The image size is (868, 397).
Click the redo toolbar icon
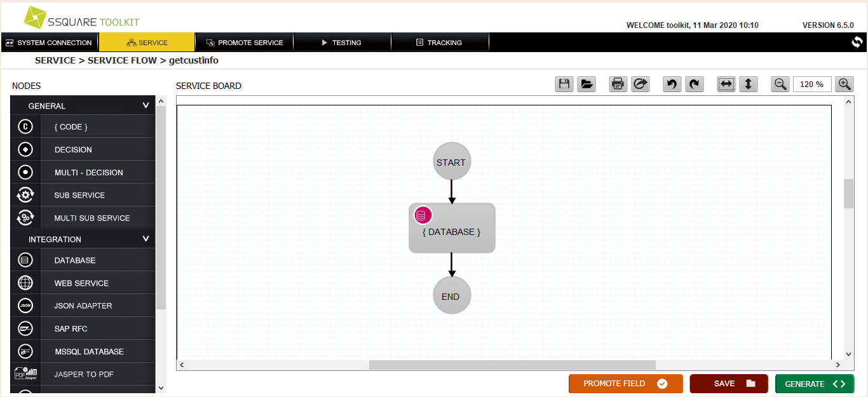point(695,84)
